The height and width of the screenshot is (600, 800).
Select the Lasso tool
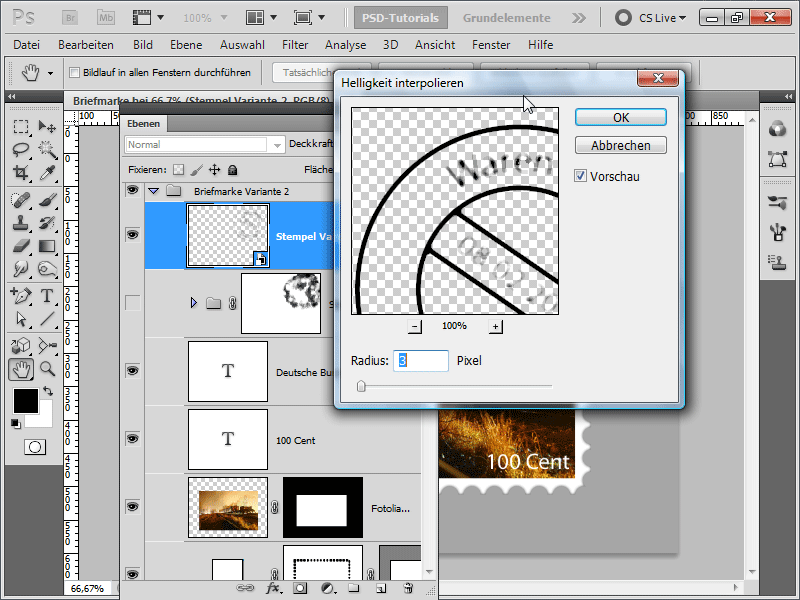click(21, 149)
